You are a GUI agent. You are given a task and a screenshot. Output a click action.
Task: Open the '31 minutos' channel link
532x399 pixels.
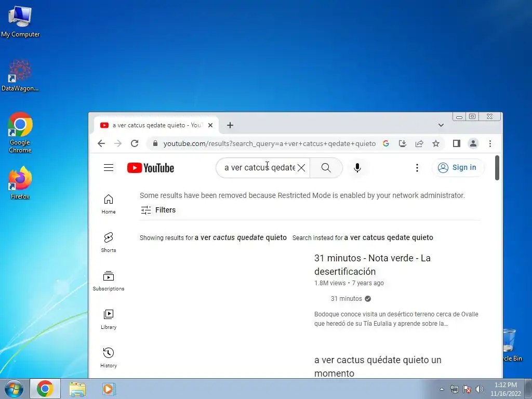pyautogui.click(x=347, y=299)
